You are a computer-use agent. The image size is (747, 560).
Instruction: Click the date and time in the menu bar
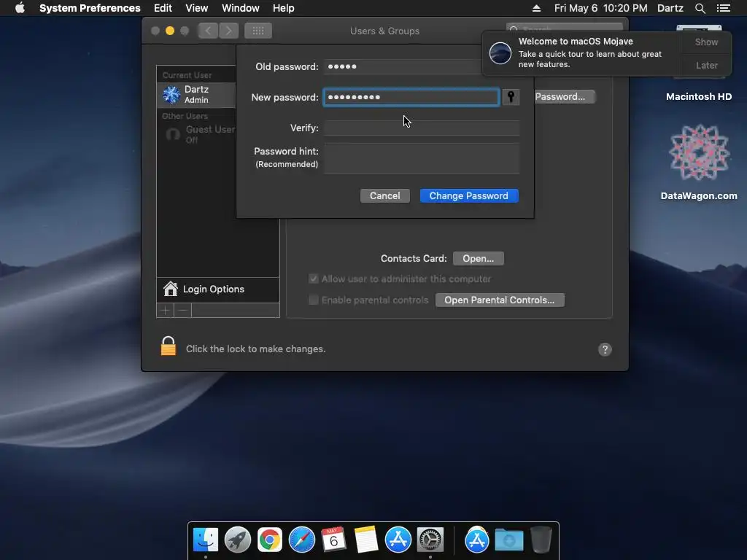point(601,8)
